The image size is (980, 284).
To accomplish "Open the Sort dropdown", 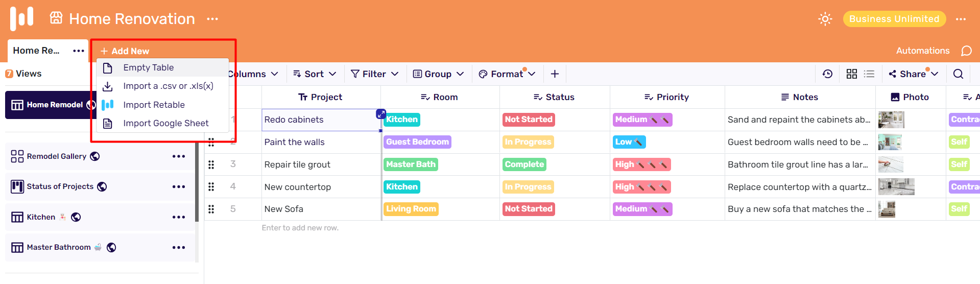I will (x=315, y=74).
